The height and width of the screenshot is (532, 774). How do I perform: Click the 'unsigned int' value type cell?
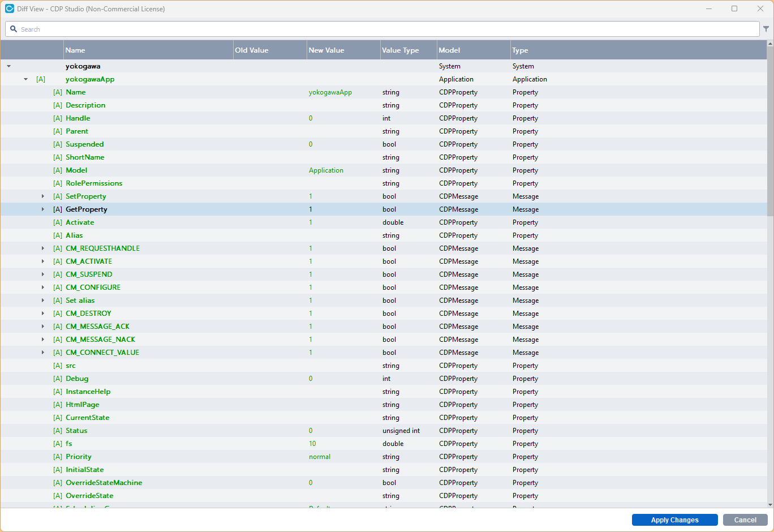pos(401,431)
